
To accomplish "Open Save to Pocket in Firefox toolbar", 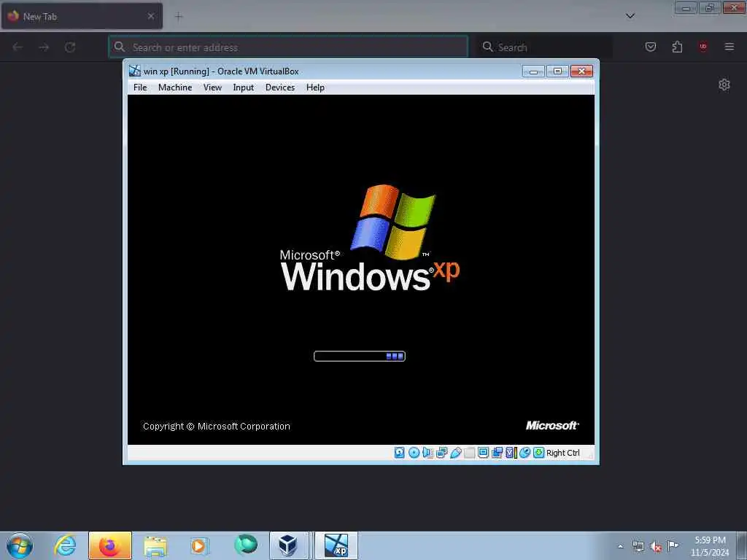I will [x=650, y=47].
